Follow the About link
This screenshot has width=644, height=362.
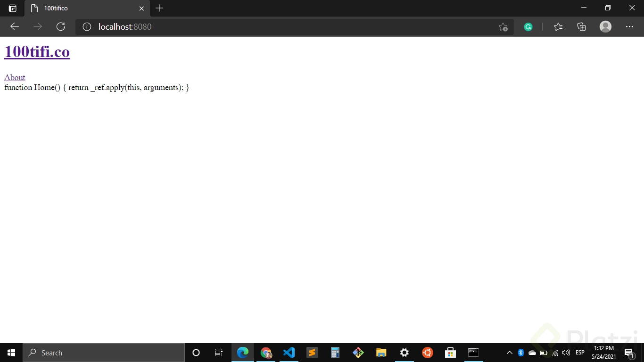15,77
